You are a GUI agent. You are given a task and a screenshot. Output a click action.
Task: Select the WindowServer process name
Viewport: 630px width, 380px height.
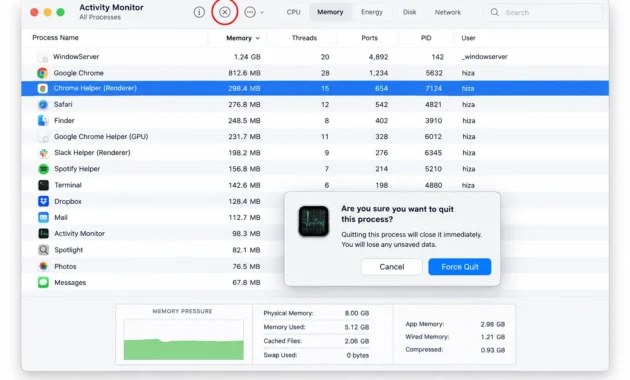76,57
